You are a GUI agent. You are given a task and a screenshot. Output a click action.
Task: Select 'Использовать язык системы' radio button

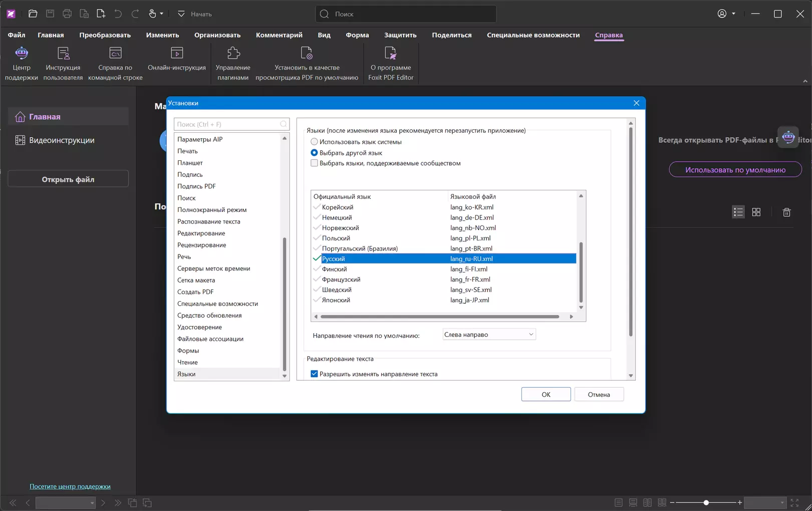pos(314,142)
